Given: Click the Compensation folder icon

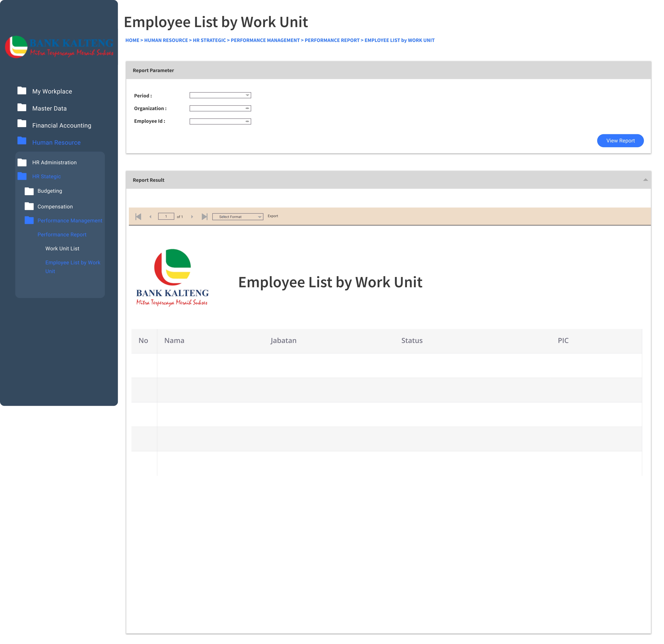Looking at the screenshot, I should click(x=29, y=206).
